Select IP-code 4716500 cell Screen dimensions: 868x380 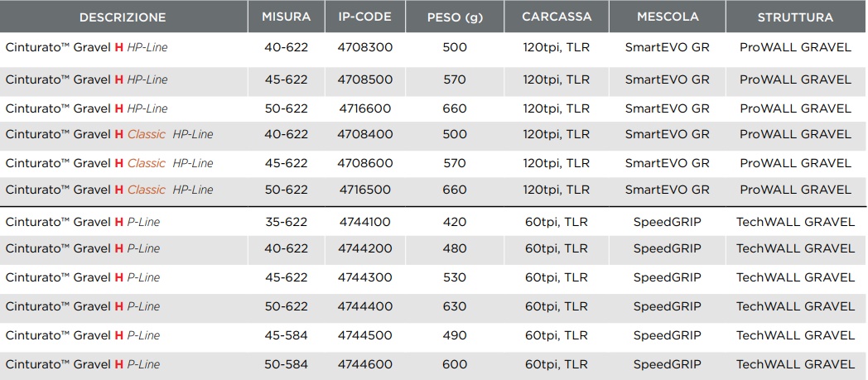tap(364, 190)
